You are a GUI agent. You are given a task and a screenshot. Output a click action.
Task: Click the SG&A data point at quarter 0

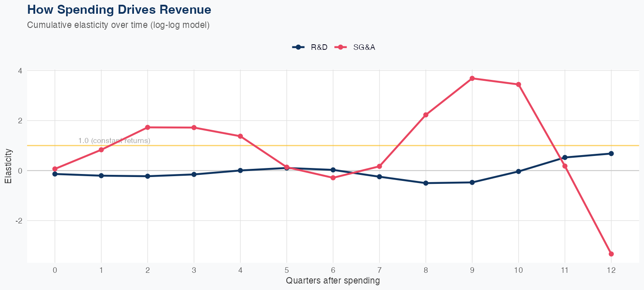55,169
